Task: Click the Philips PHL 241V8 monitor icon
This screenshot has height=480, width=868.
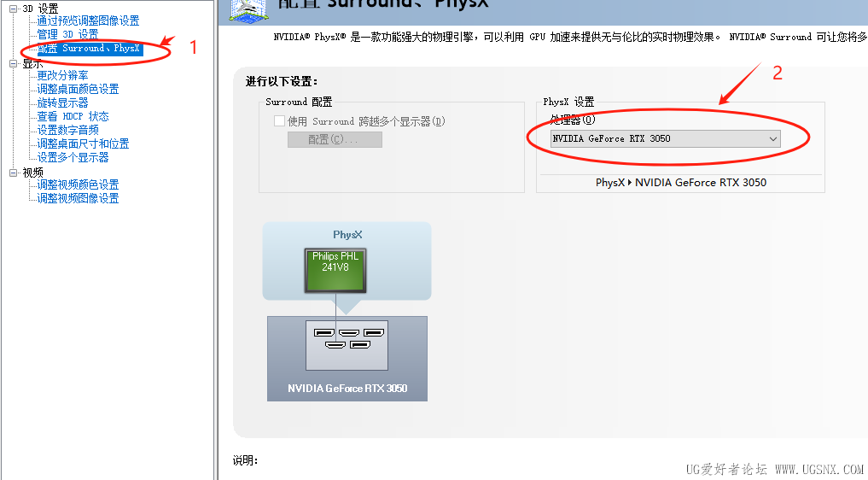Action: click(335, 271)
